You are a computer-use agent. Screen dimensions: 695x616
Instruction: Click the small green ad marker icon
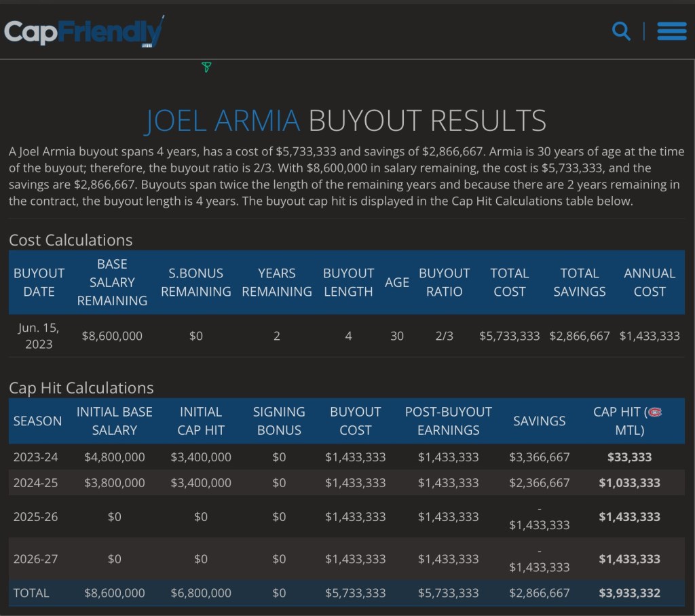[206, 67]
